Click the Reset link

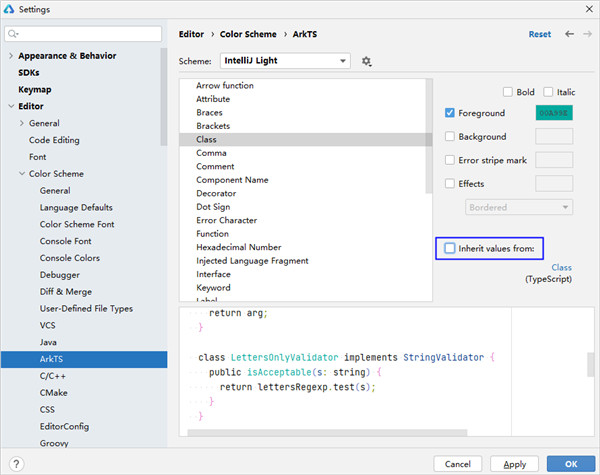tap(539, 34)
